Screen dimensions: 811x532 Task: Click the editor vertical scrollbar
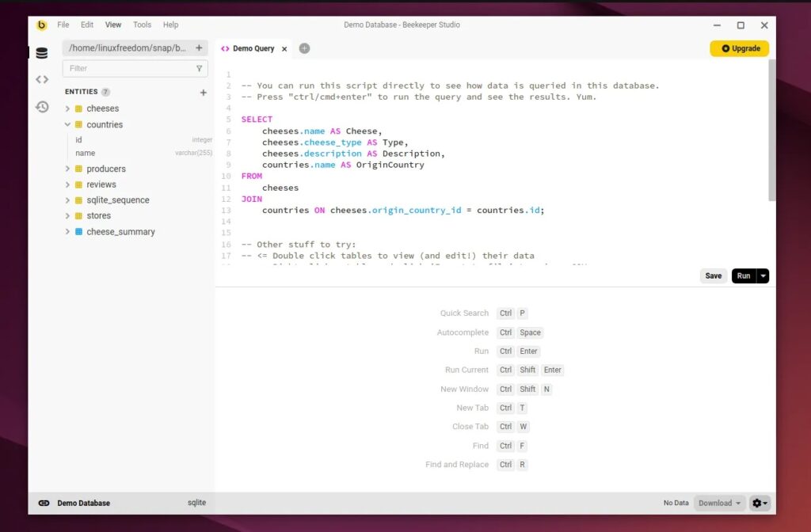(x=772, y=131)
